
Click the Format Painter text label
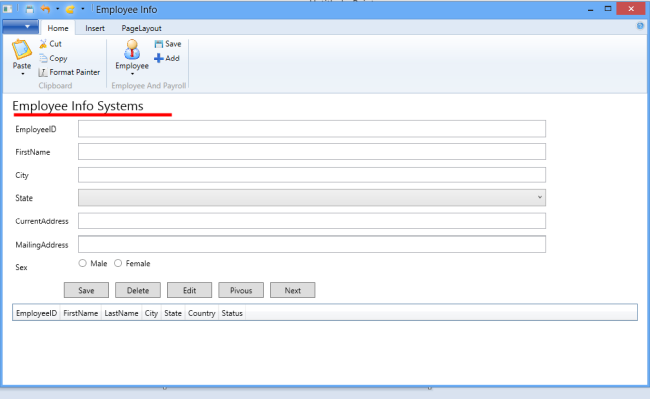click(x=75, y=72)
